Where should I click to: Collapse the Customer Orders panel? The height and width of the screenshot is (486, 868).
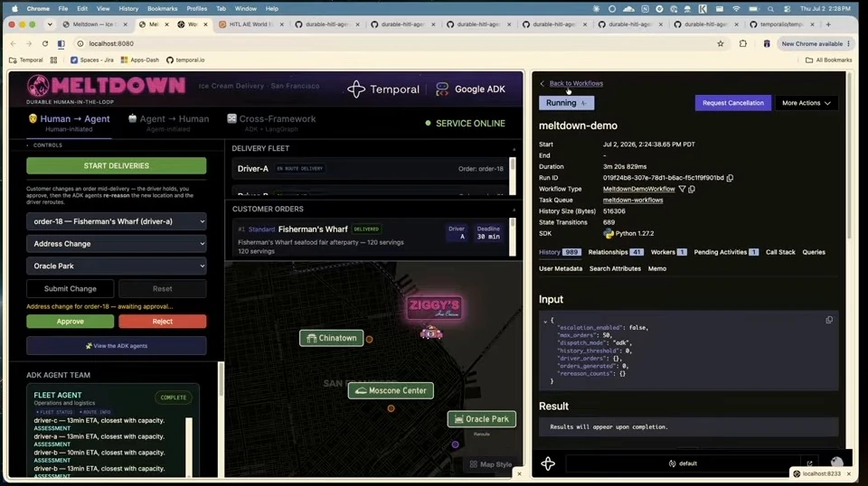(514, 210)
